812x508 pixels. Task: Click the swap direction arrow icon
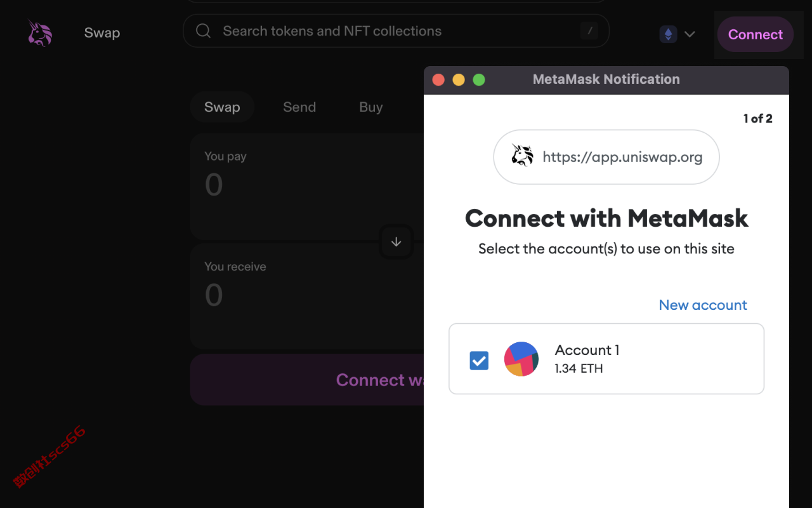point(396,241)
